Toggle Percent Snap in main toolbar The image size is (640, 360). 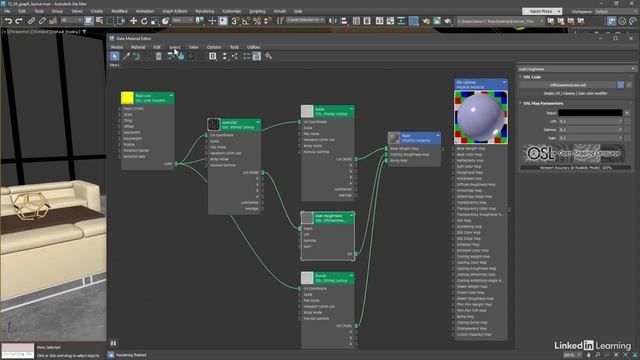257,20
